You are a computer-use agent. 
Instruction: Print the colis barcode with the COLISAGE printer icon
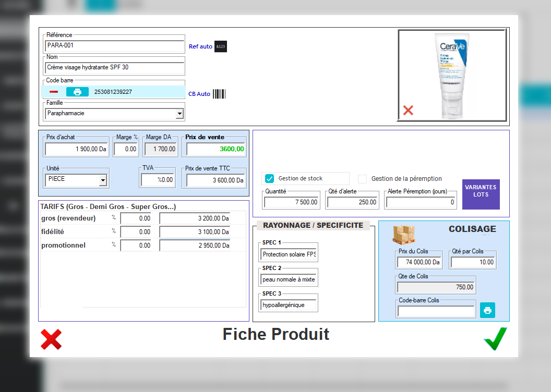tap(487, 310)
